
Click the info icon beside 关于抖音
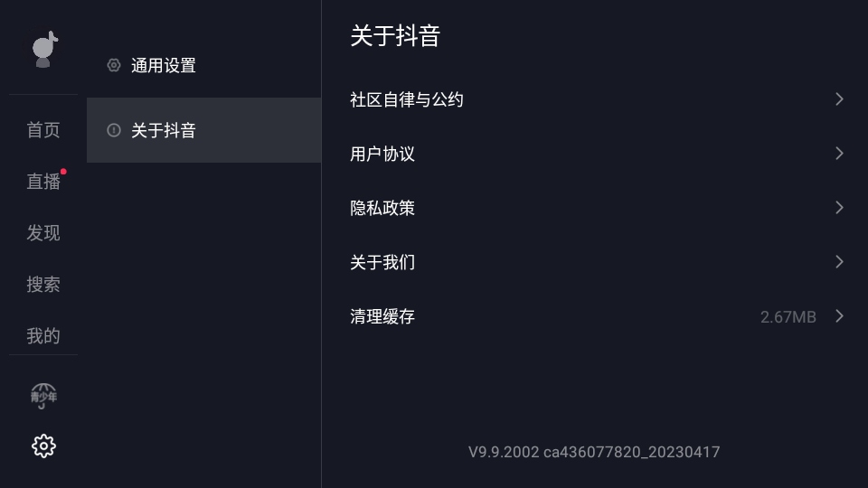pos(114,130)
